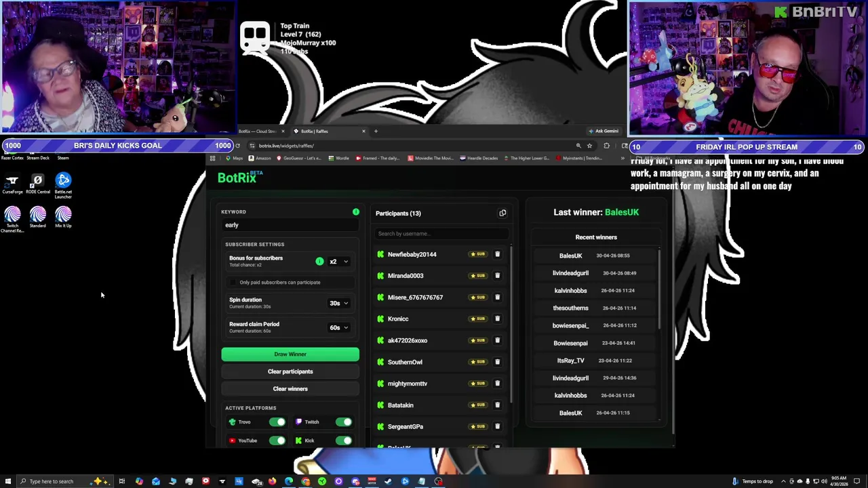Open The Higher Lower Game bookmark
Viewport: 868px width, 488px height.
(x=526, y=159)
